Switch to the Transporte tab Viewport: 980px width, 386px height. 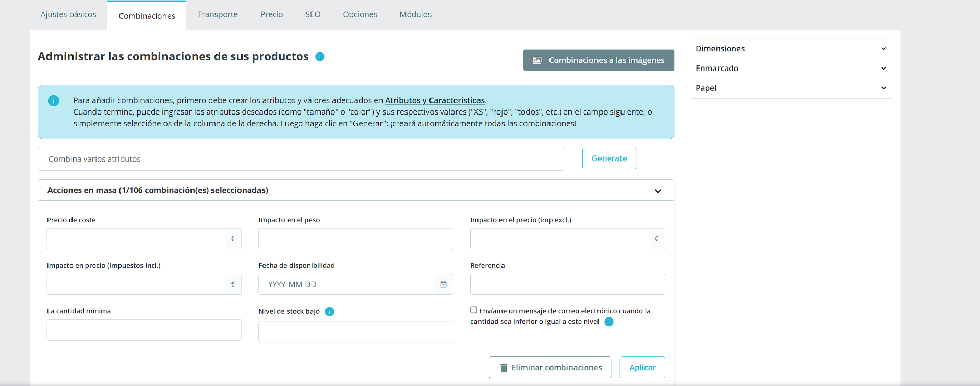pyautogui.click(x=218, y=15)
